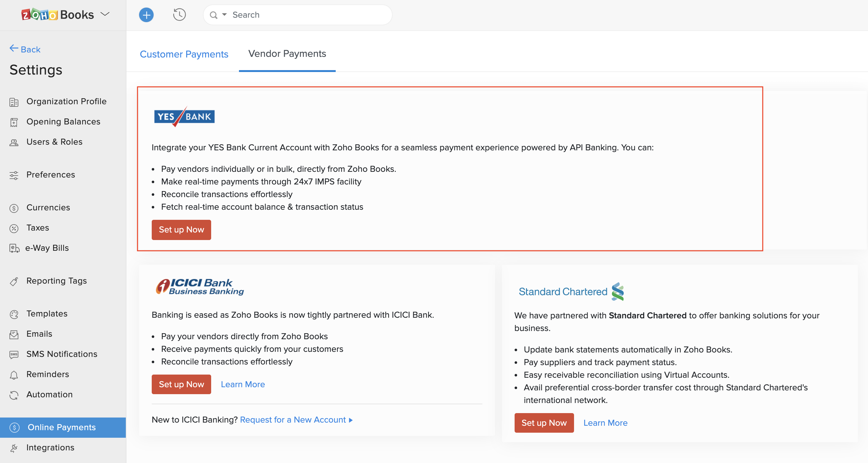Switch to the Vendor Payments tab
868x463 pixels.
(287, 53)
